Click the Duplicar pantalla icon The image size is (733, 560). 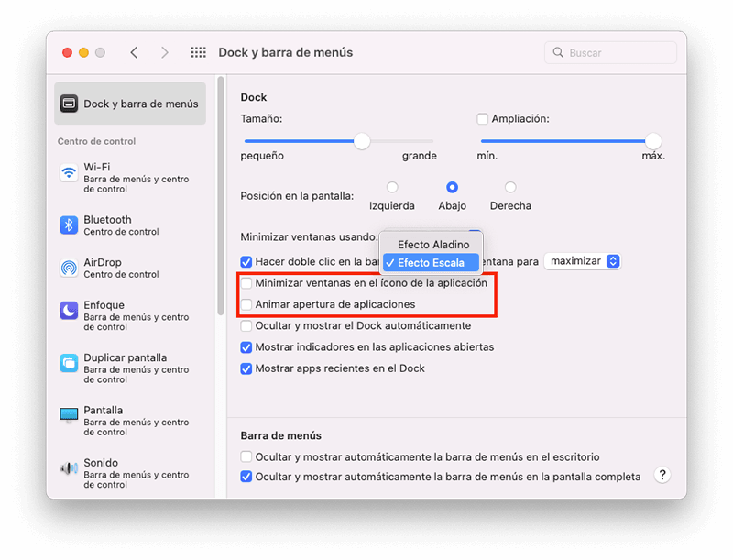[x=69, y=363]
